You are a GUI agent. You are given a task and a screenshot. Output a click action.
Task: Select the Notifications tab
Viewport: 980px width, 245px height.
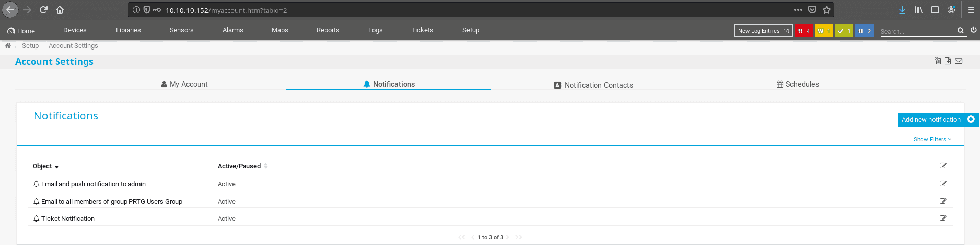coord(389,84)
